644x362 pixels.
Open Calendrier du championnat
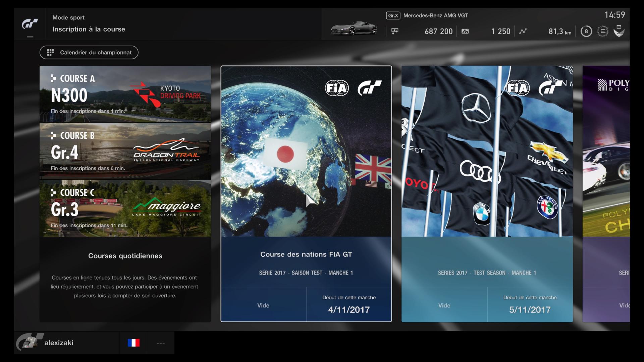coord(89,52)
